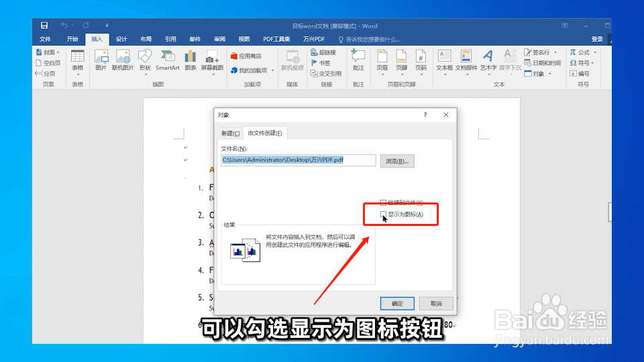
Task: Insert 日期和时间 date and time
Action: pyautogui.click(x=543, y=63)
